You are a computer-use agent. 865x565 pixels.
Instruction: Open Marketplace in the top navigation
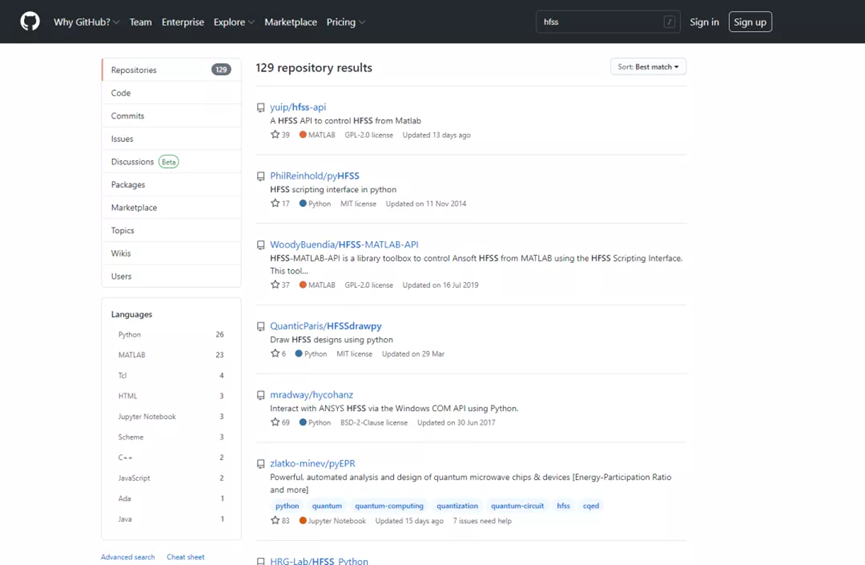(291, 22)
